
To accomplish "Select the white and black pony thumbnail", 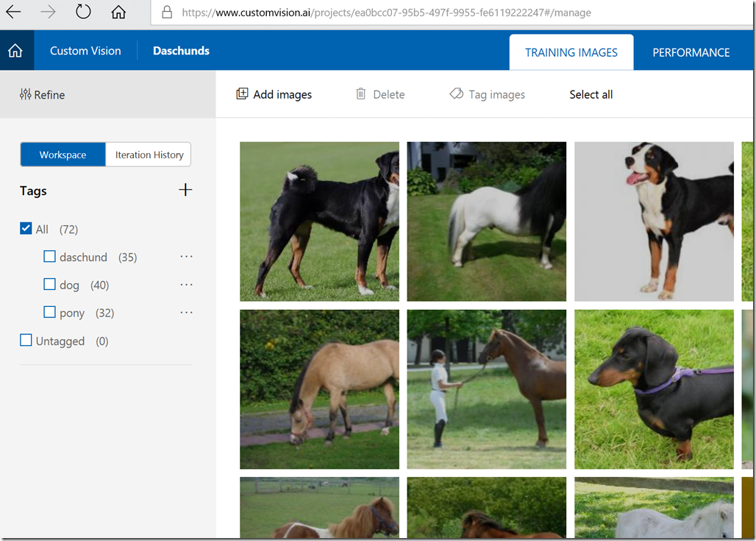I will point(487,222).
